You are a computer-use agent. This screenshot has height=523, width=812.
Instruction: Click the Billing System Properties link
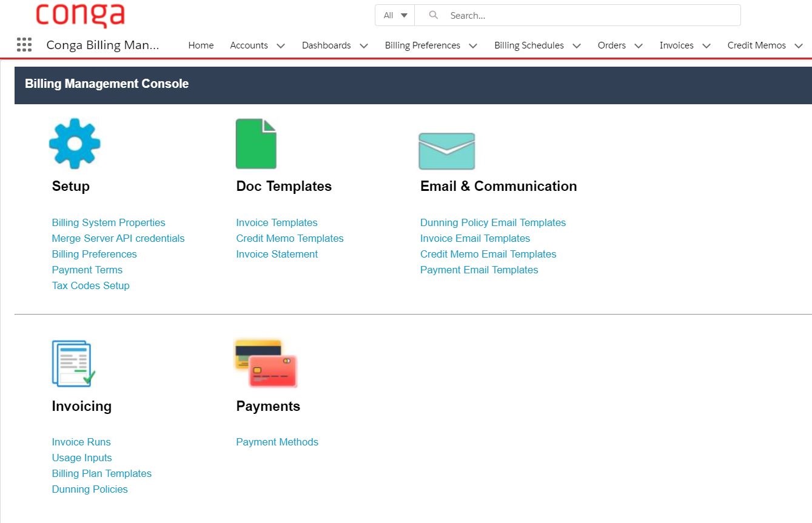pyautogui.click(x=108, y=222)
